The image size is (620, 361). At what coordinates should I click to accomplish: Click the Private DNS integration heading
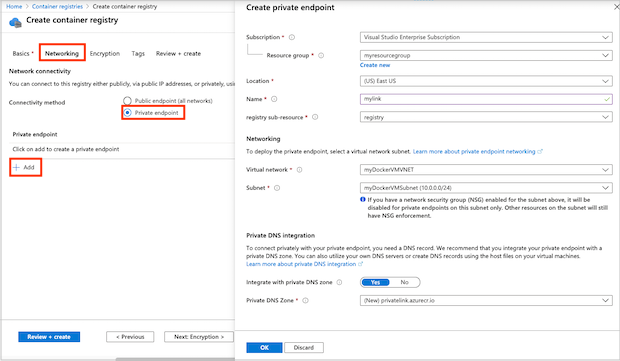pyautogui.click(x=280, y=235)
